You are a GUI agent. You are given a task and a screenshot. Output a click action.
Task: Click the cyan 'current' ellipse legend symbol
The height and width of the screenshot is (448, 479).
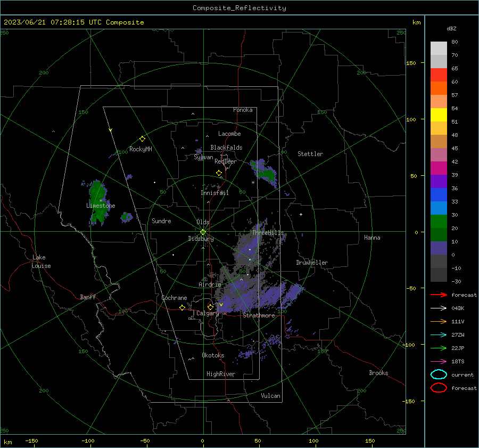pyautogui.click(x=439, y=374)
